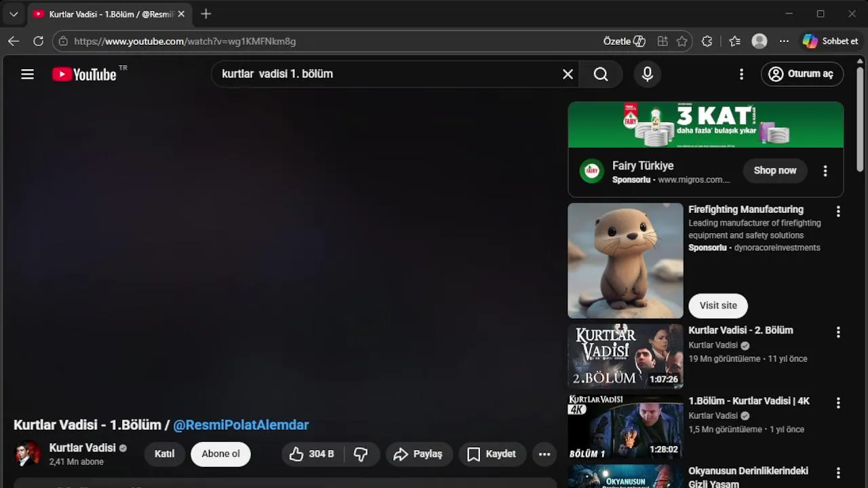The width and height of the screenshot is (868, 488).
Task: Open options menu for Fairy Türkiye ad
Action: (x=825, y=171)
